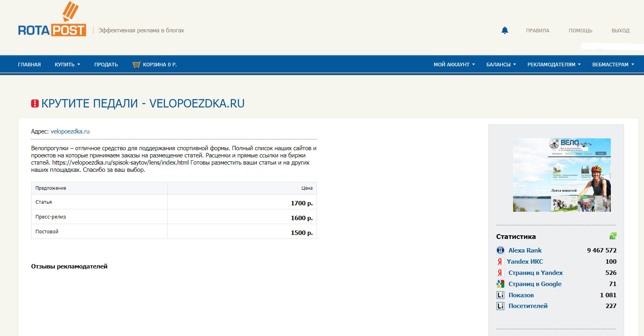Screen dimensions: 644x336
Task: Click the Статистика heading
Action: coord(516,237)
